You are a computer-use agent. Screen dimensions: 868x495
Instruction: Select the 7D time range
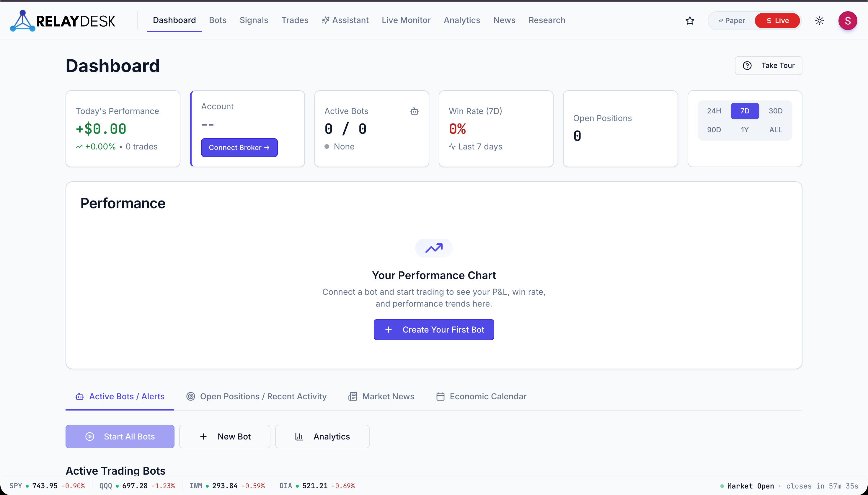click(745, 111)
